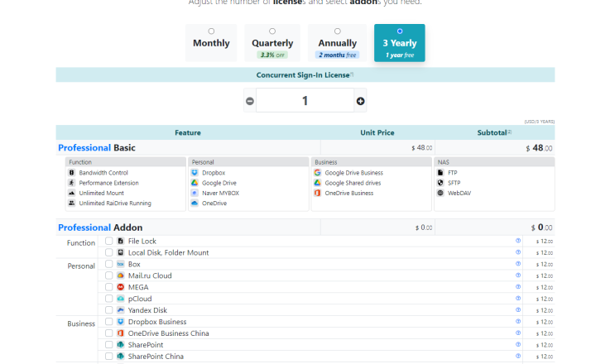Click the SharePoint China icon
The height and width of the screenshot is (364, 615).
tap(121, 357)
